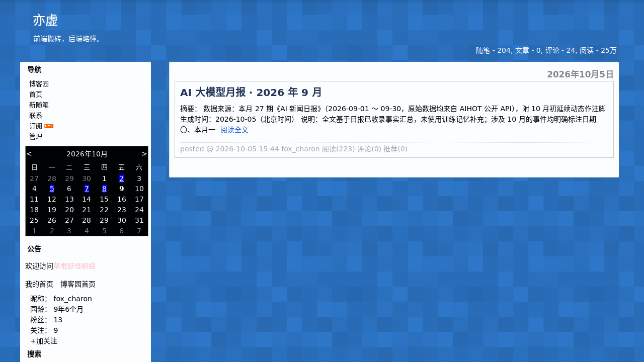Click the 2026年10月5日 date heading
The height and width of the screenshot is (362, 644).
pos(580,74)
